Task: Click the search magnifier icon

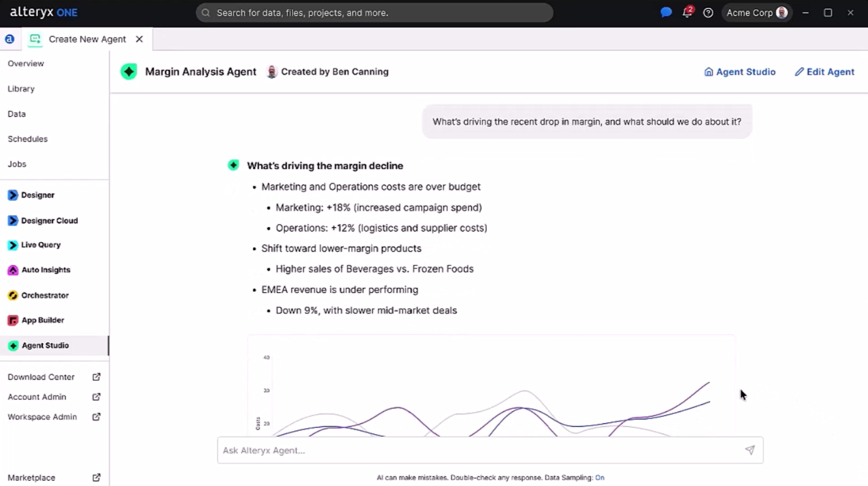Action: coord(206,13)
